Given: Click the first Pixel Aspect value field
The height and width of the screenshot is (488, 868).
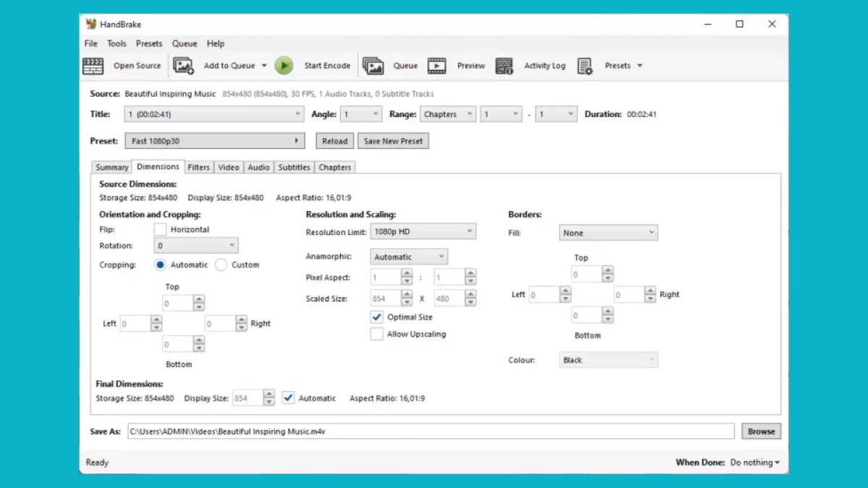Looking at the screenshot, I should tap(386, 277).
